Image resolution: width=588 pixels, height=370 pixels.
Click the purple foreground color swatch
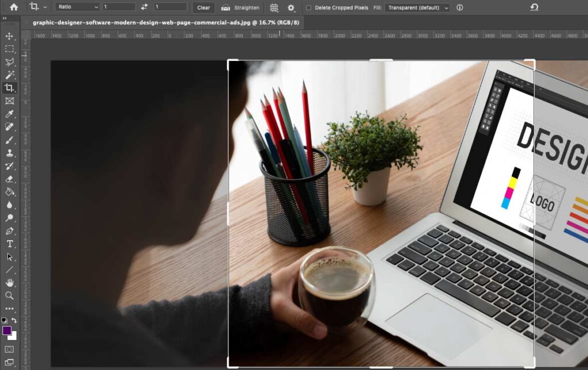[x=6, y=330]
